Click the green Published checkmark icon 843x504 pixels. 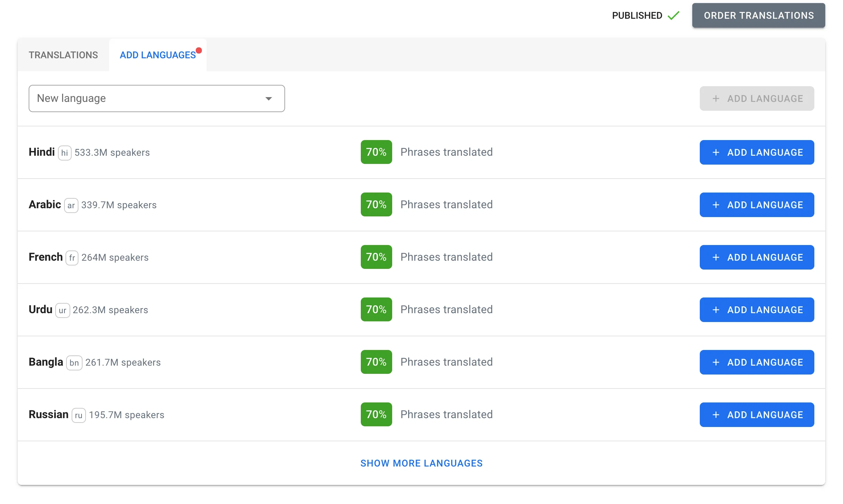click(x=674, y=16)
